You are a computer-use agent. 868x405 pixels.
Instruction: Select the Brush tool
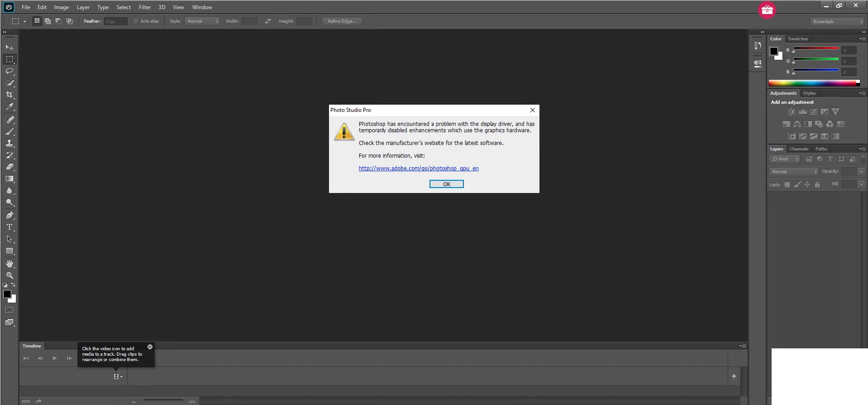pos(10,131)
